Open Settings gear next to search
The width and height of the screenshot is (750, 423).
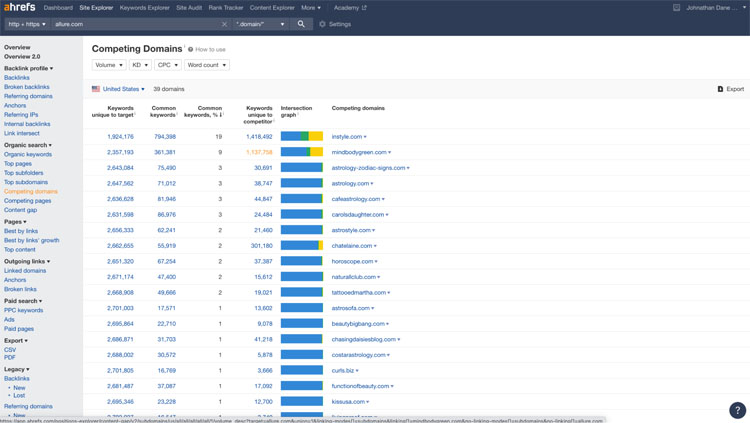pyautogui.click(x=322, y=24)
